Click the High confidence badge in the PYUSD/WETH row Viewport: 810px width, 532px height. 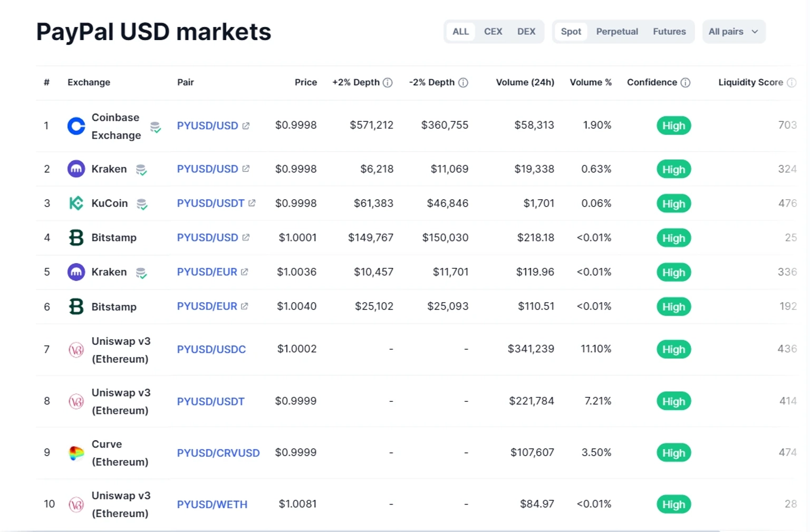coord(673,505)
